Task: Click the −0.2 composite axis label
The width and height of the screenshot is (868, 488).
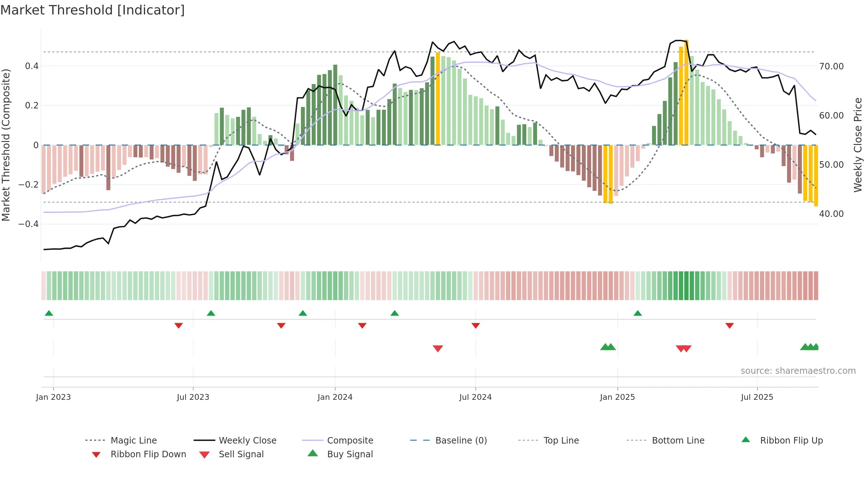Action: pos(29,184)
